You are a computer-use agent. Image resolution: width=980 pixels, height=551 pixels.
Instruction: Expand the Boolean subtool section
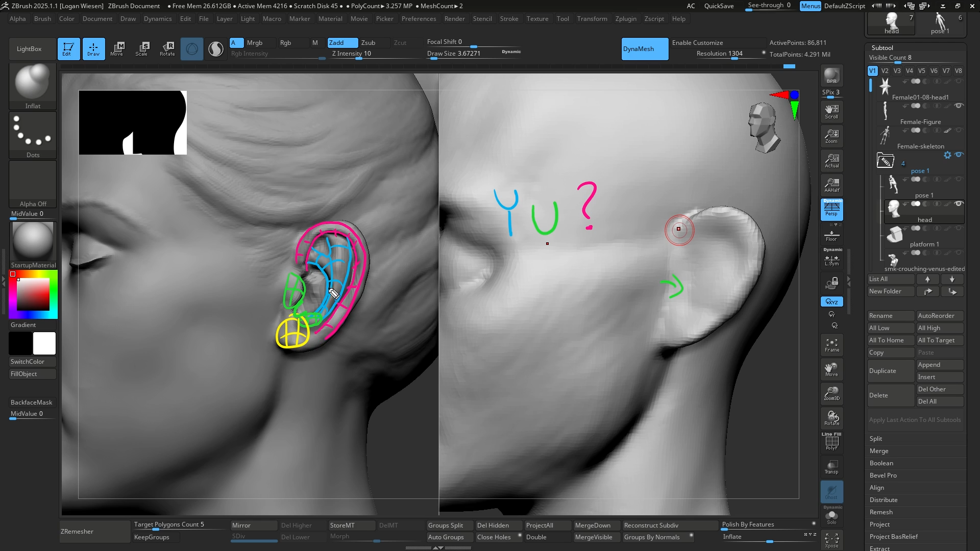[881, 463]
